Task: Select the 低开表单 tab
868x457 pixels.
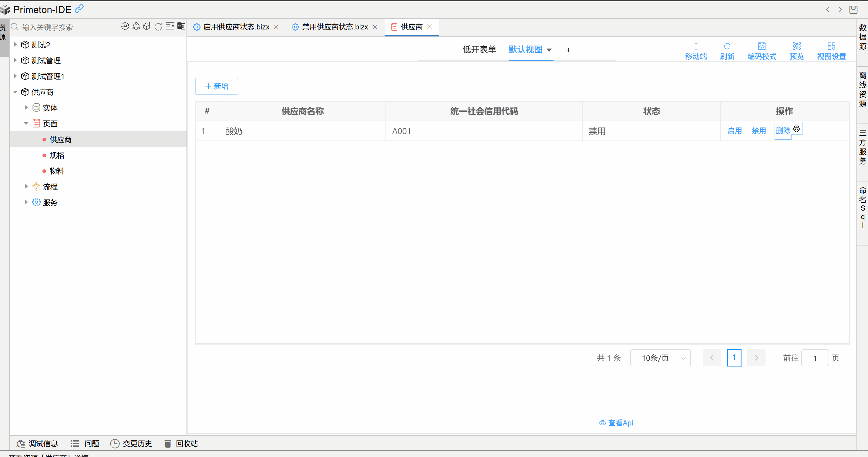Action: pos(479,49)
